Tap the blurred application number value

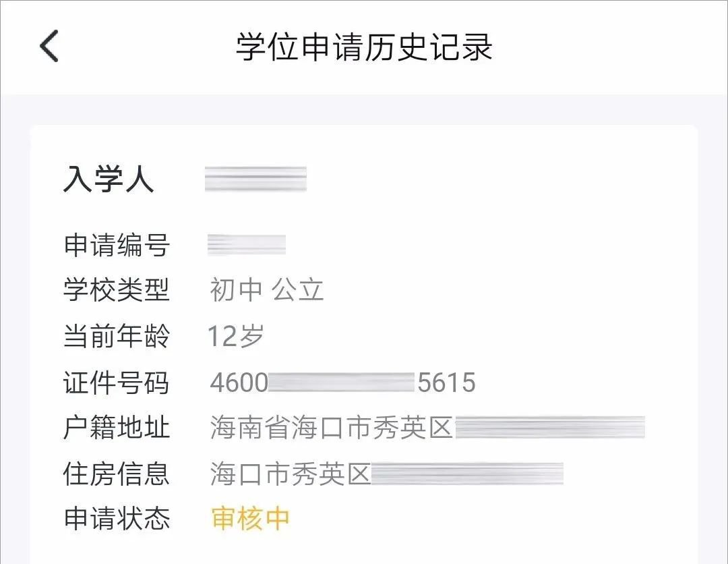pos(247,246)
